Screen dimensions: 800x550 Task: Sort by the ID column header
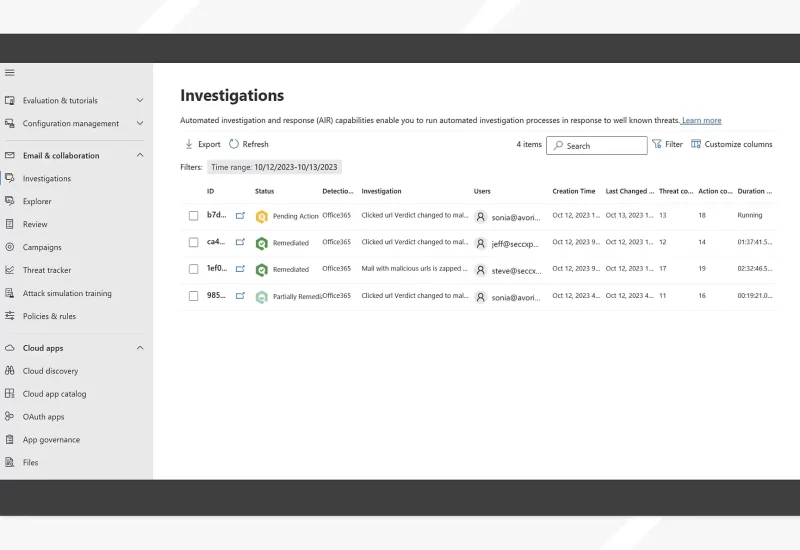pyautogui.click(x=210, y=191)
